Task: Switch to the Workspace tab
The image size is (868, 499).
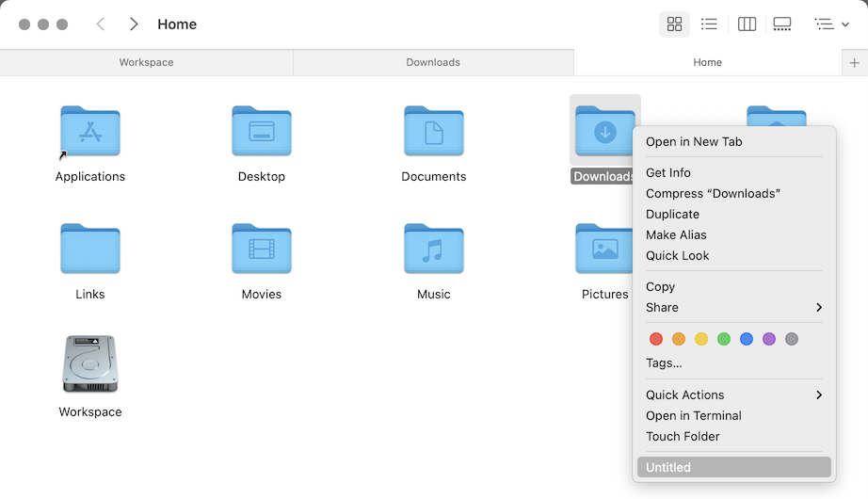Action: (x=146, y=63)
